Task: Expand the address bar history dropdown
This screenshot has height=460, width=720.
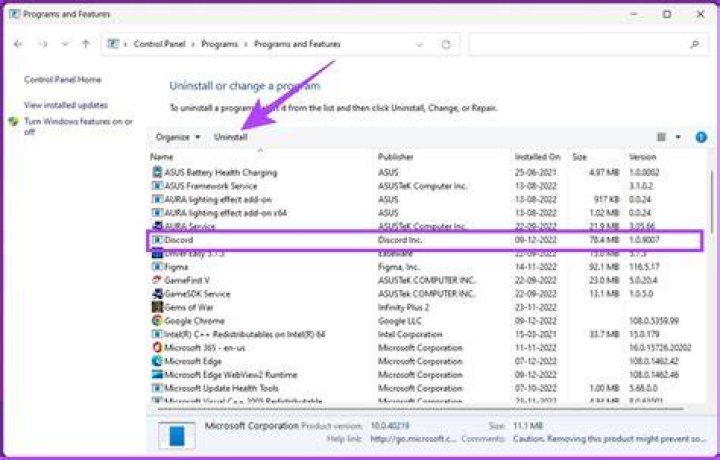Action: click(x=419, y=45)
